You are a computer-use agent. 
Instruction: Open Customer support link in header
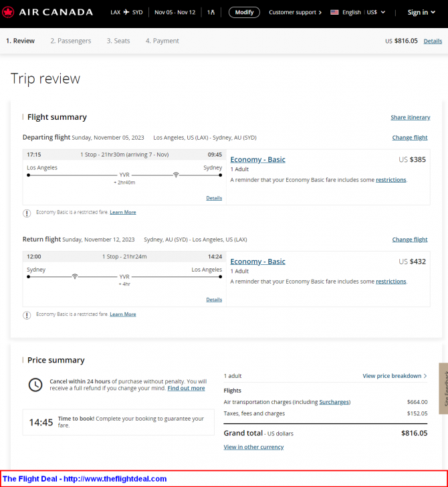295,13
